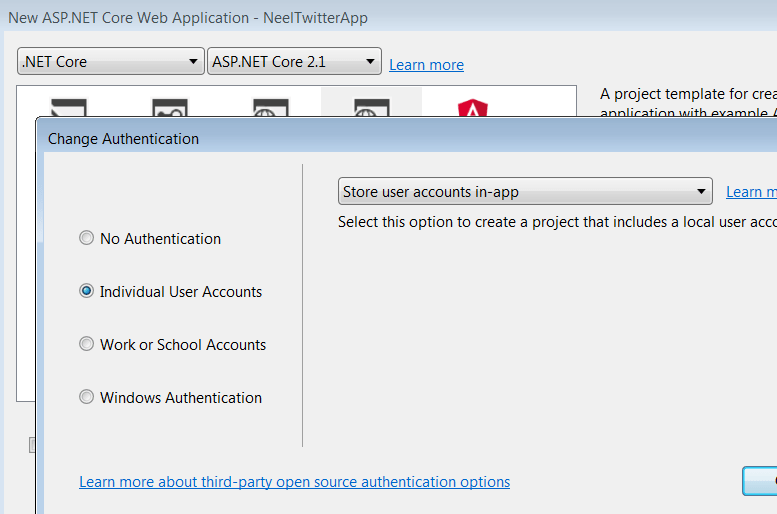
Task: Click the New ASP.NET Core Web Application title bar
Action: [x=300, y=17]
